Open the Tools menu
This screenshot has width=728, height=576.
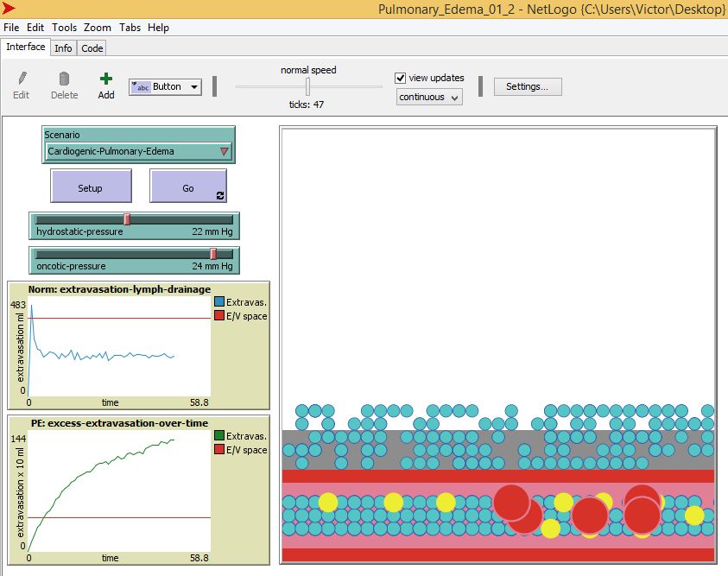(x=64, y=27)
